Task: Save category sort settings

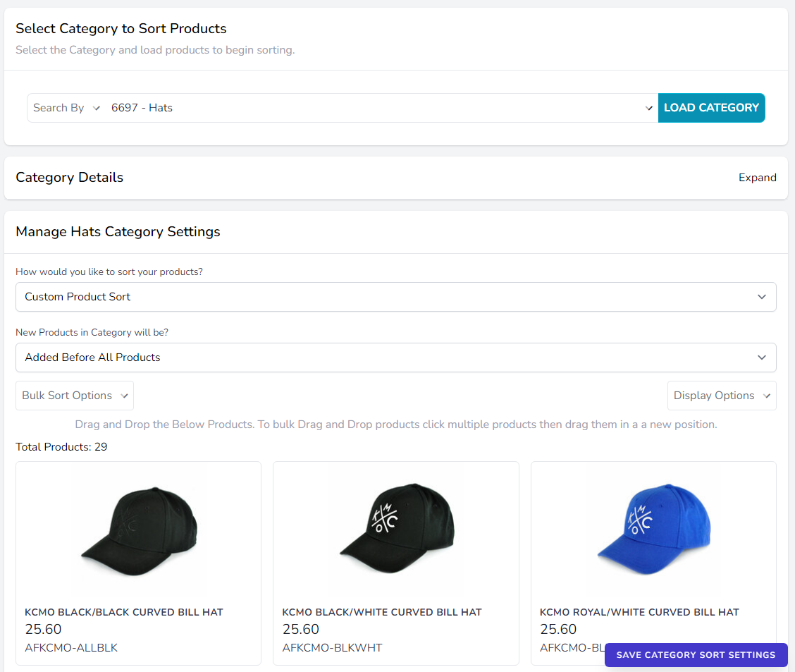Action: 696,655
